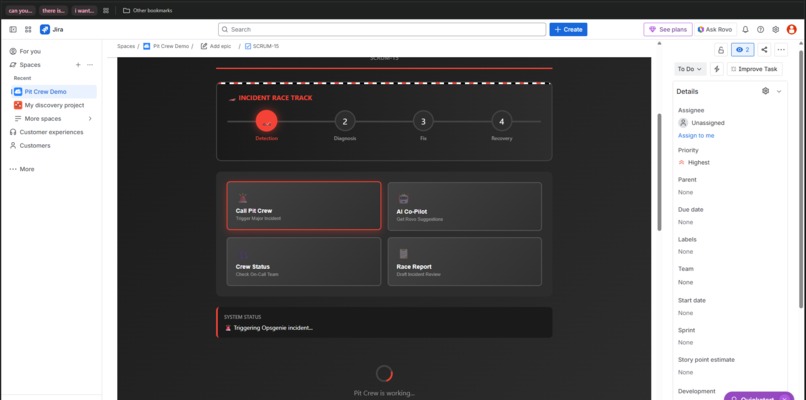The height and width of the screenshot is (400, 806).
Task: Share this issue with the share icon
Action: click(x=764, y=50)
